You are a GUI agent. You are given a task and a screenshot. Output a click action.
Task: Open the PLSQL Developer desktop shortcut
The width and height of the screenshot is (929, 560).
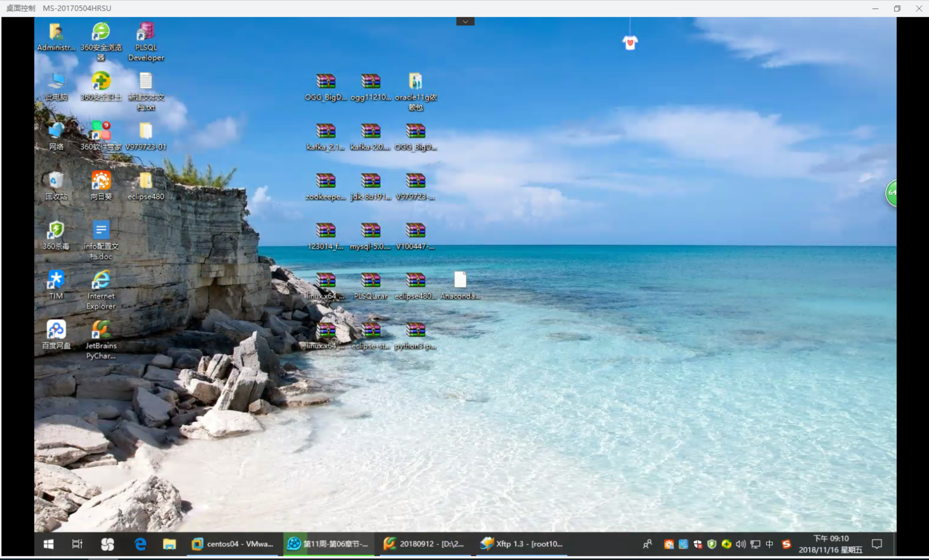(x=146, y=33)
